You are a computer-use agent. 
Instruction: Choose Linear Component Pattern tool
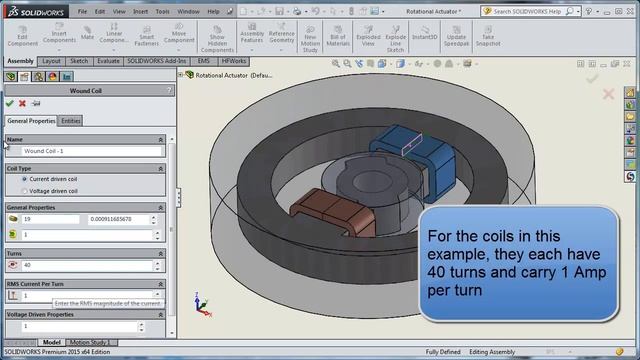(x=114, y=33)
